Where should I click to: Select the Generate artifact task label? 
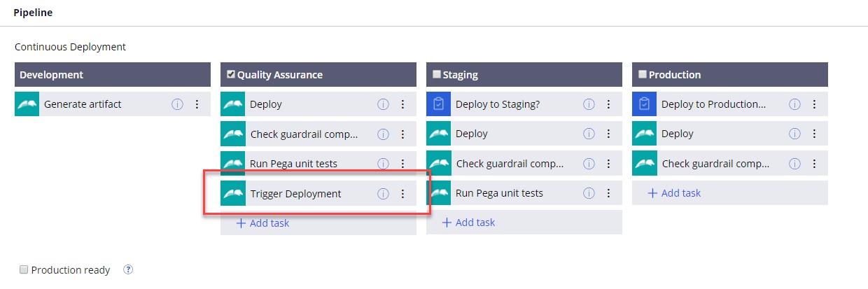pyautogui.click(x=83, y=104)
